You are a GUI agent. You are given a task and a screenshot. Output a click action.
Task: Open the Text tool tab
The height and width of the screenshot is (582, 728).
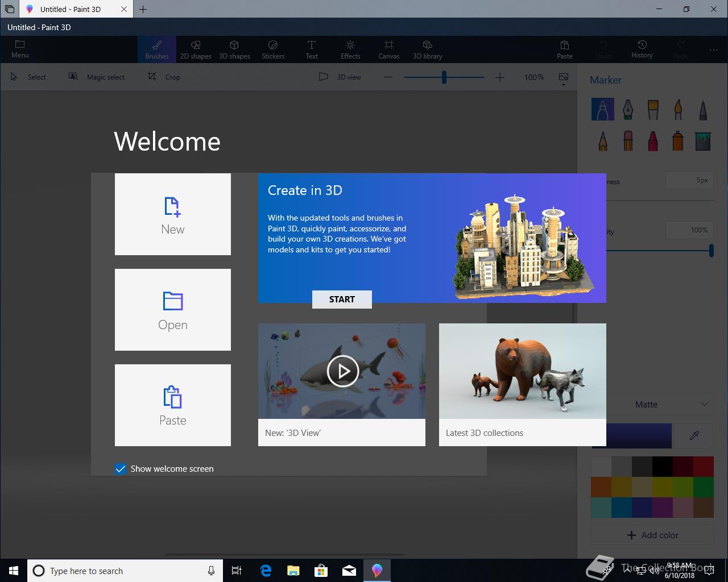(312, 49)
